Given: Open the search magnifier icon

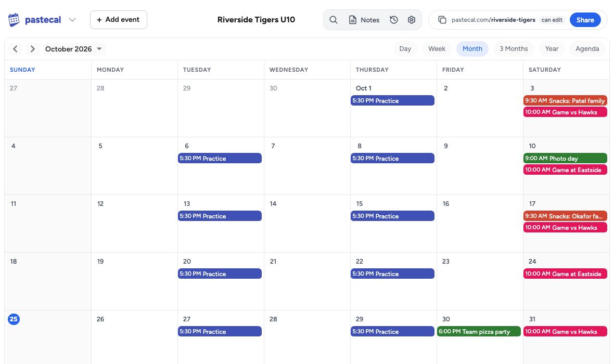Looking at the screenshot, I should point(333,20).
